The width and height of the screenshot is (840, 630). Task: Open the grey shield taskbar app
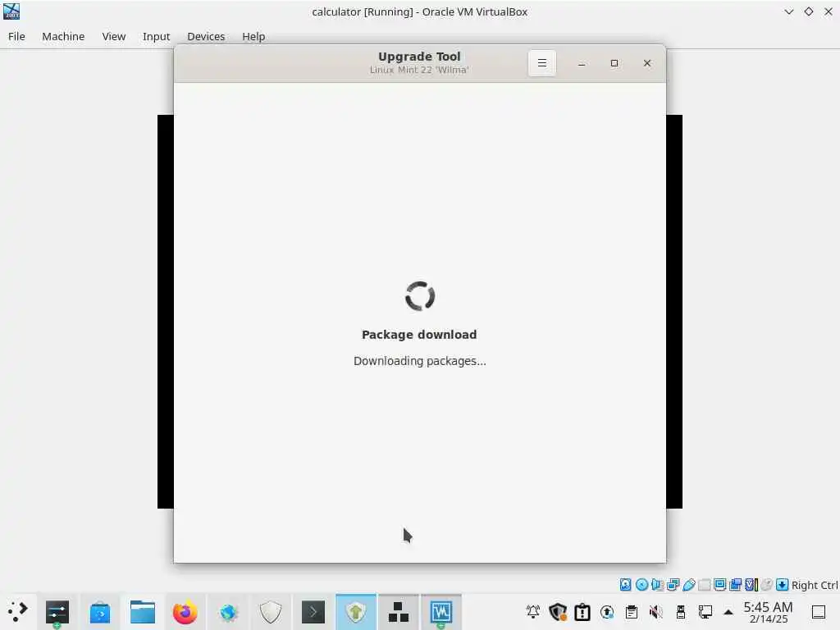click(271, 612)
